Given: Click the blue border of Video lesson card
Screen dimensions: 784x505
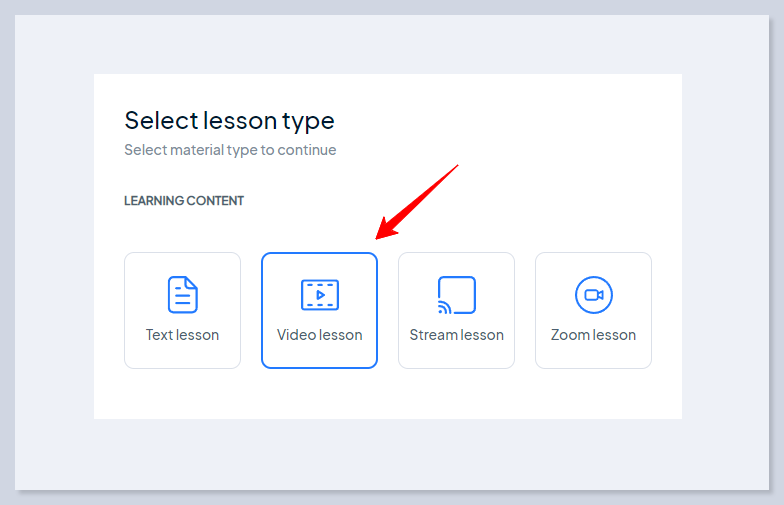Looking at the screenshot, I should 262,310.
